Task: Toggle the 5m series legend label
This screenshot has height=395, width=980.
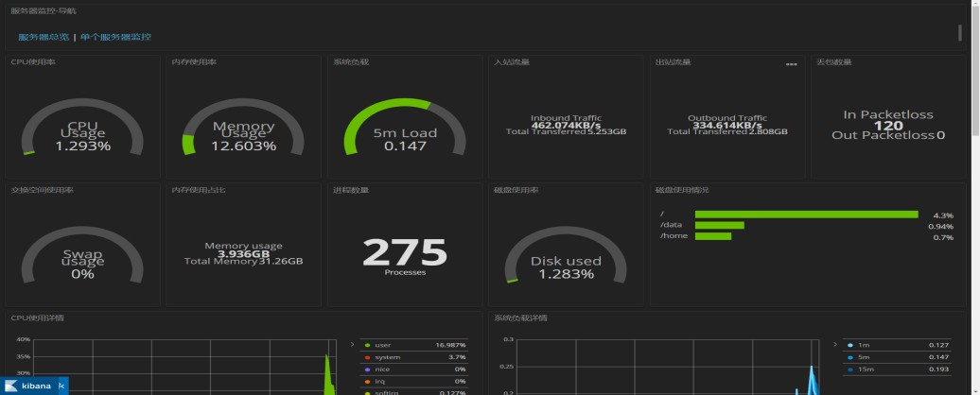Action: (x=864, y=357)
